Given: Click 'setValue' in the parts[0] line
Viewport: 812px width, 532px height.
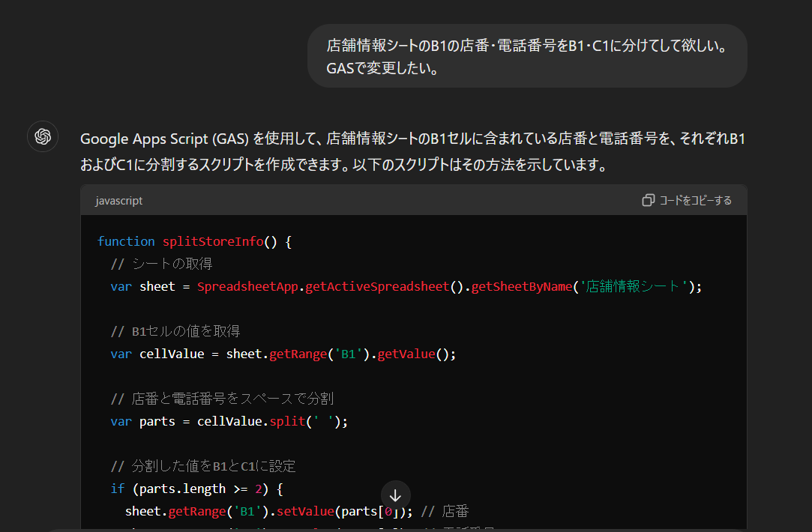Looking at the screenshot, I should point(306,511).
